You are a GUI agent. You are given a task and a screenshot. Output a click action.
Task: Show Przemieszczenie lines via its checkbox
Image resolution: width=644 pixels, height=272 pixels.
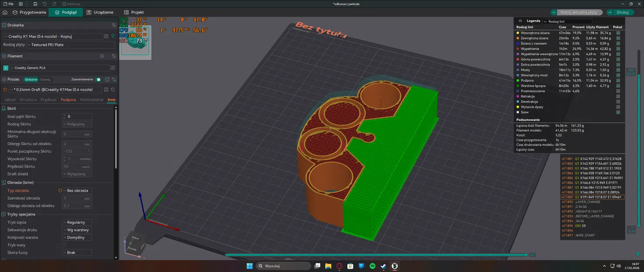tap(618, 91)
